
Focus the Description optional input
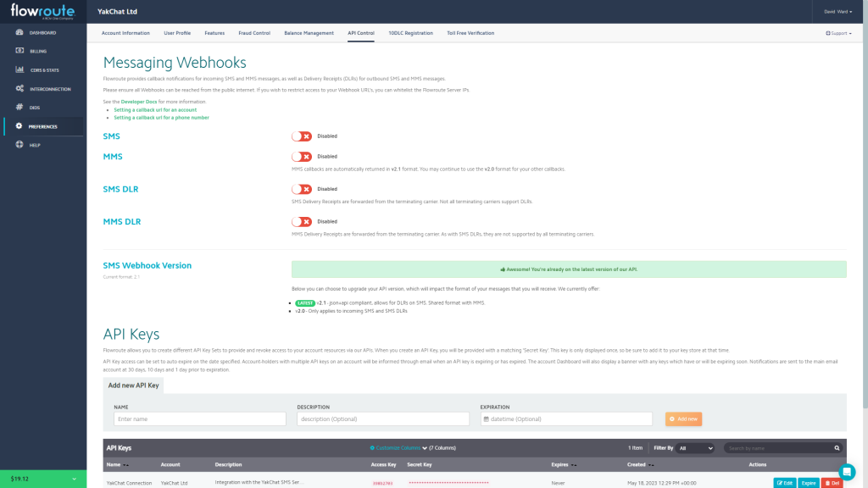pyautogui.click(x=383, y=419)
